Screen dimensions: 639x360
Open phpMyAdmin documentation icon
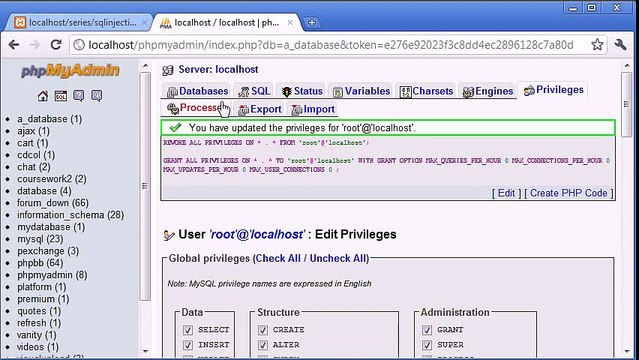(78, 96)
